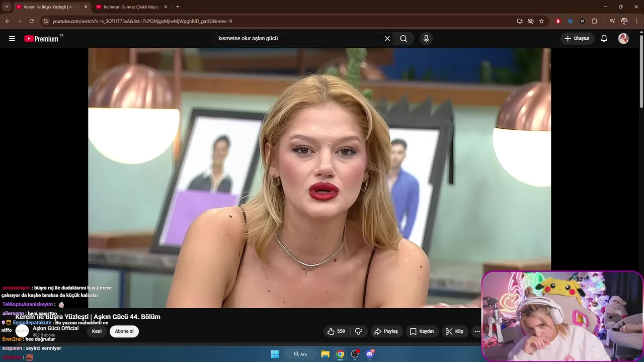Open the YouTube hamburger guide menu

pos(12,39)
